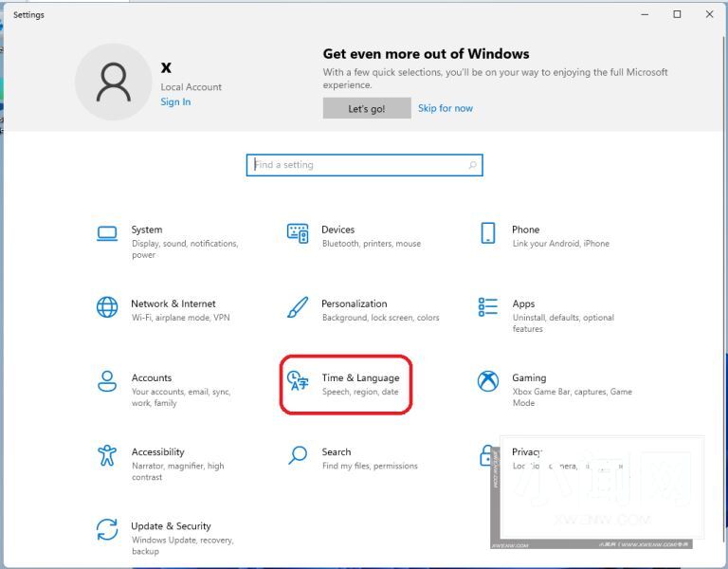This screenshot has height=569, width=728.
Task: Open the Gaming Xbox icon
Action: tap(488, 381)
